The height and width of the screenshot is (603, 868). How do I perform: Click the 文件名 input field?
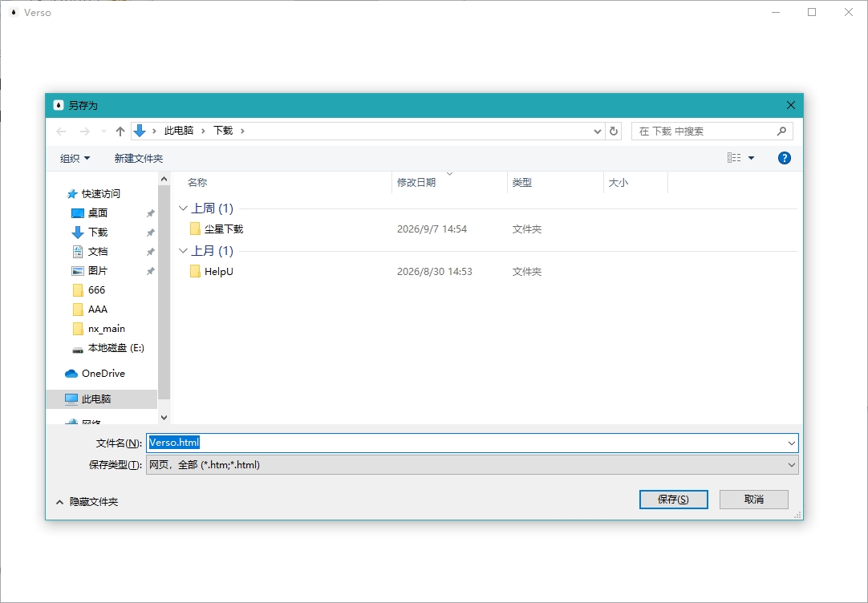(x=466, y=443)
